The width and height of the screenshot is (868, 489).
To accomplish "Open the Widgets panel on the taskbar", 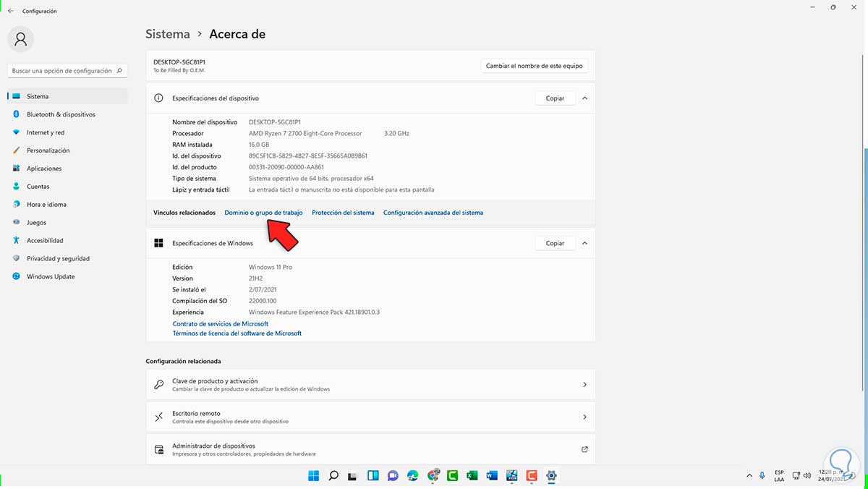I will click(373, 475).
